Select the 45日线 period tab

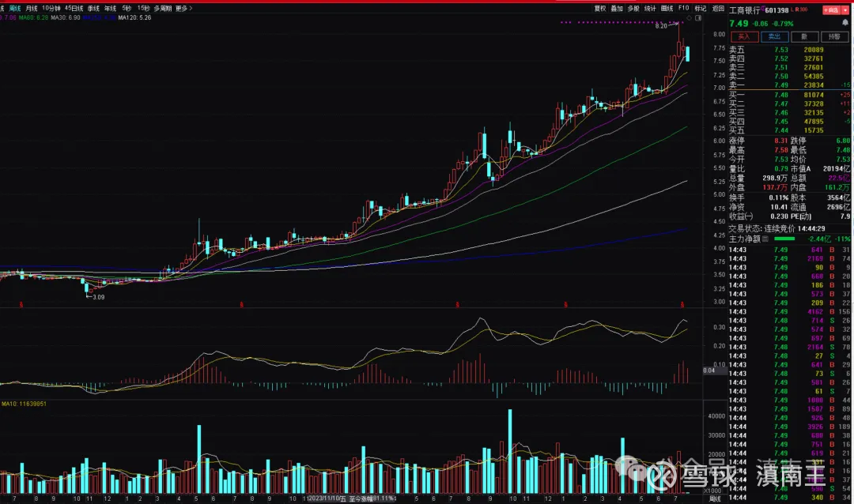click(74, 8)
